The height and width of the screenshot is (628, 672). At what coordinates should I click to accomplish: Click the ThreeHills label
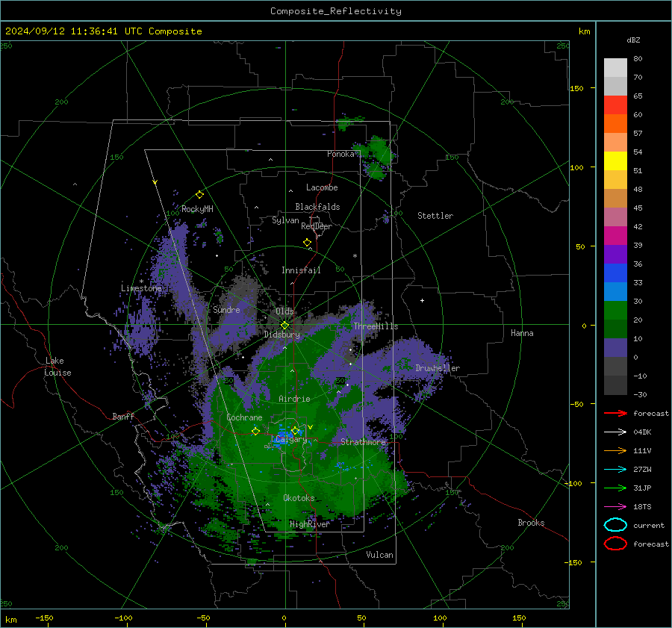coord(376,326)
